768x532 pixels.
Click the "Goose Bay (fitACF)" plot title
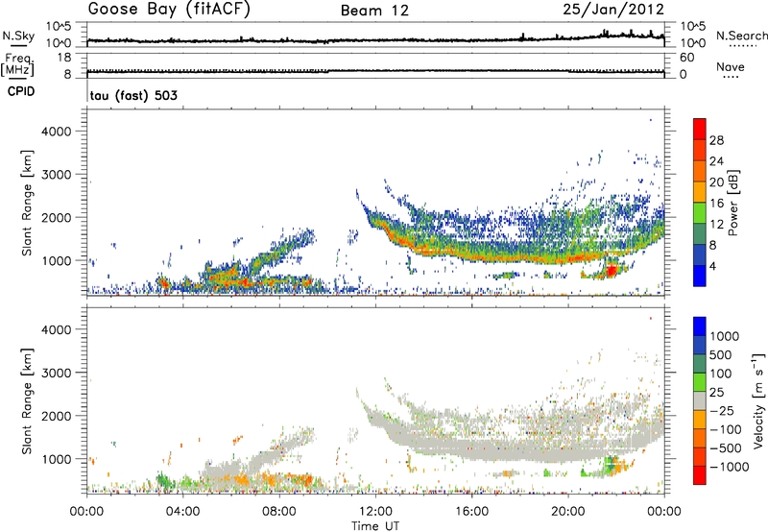click(x=169, y=10)
